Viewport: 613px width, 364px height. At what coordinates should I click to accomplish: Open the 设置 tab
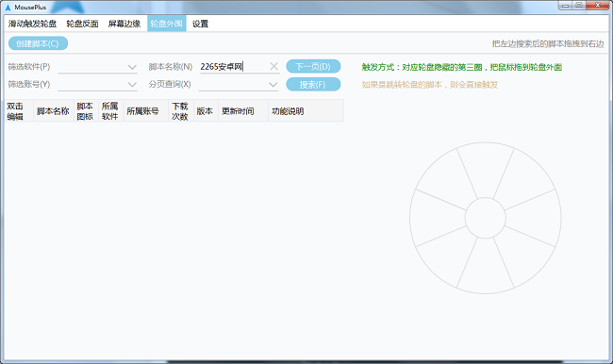tap(201, 24)
